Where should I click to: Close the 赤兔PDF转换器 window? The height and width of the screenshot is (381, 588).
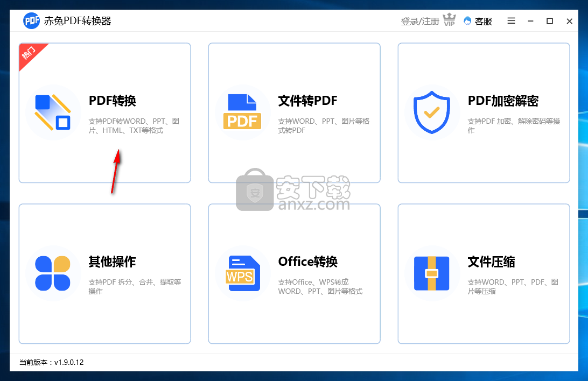tap(569, 21)
